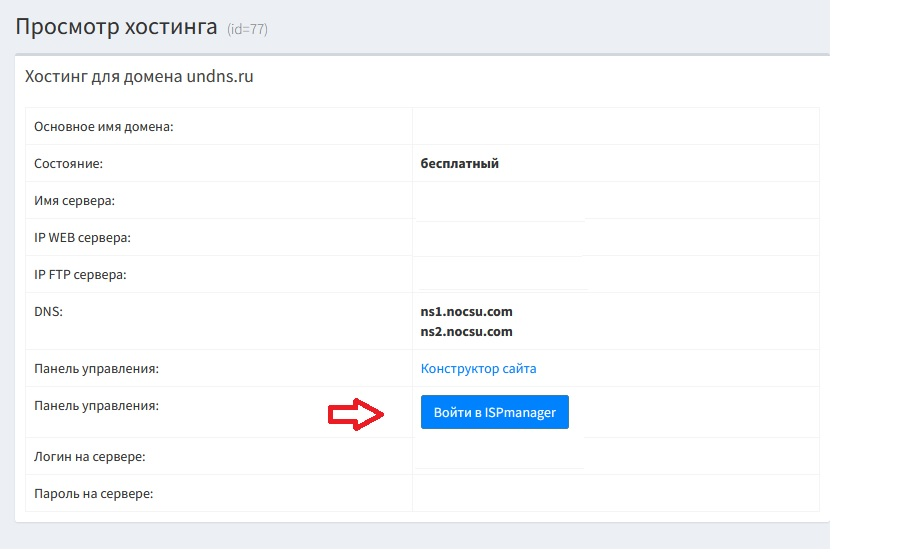
Task: Click the Состояние row label
Action: click(x=69, y=164)
